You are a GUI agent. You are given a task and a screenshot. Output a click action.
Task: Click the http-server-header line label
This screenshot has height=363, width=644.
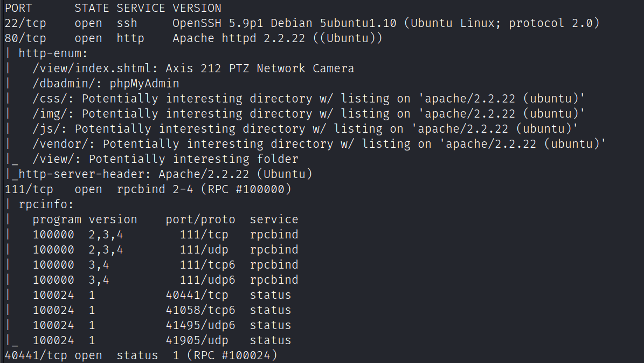[85, 174]
